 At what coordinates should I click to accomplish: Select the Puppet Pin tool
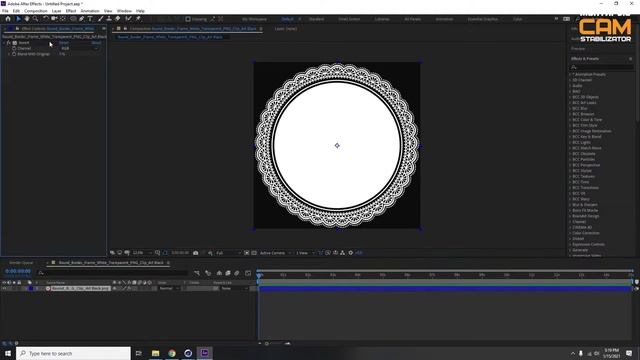[x=138, y=19]
